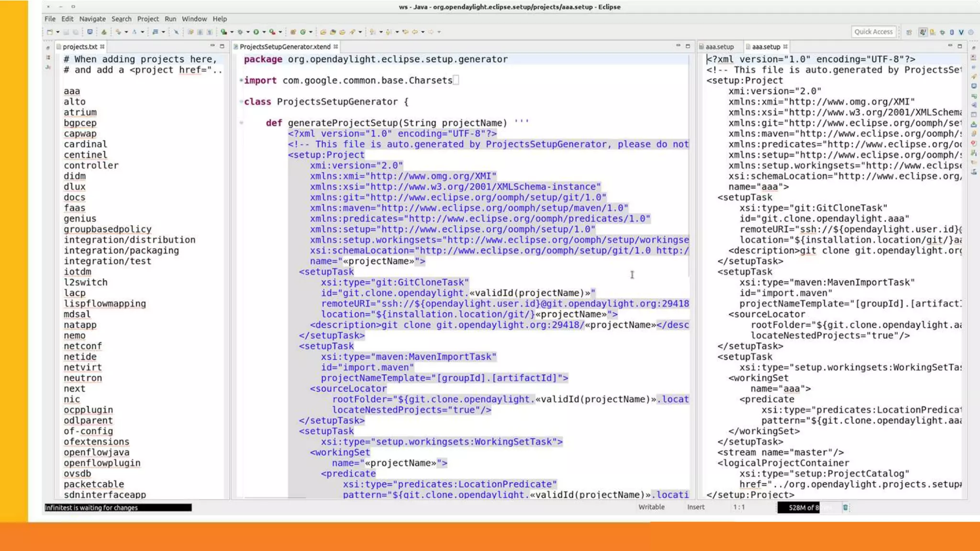Switch to the Debug perspective icon
This screenshot has width=980, height=551.
[x=942, y=32]
